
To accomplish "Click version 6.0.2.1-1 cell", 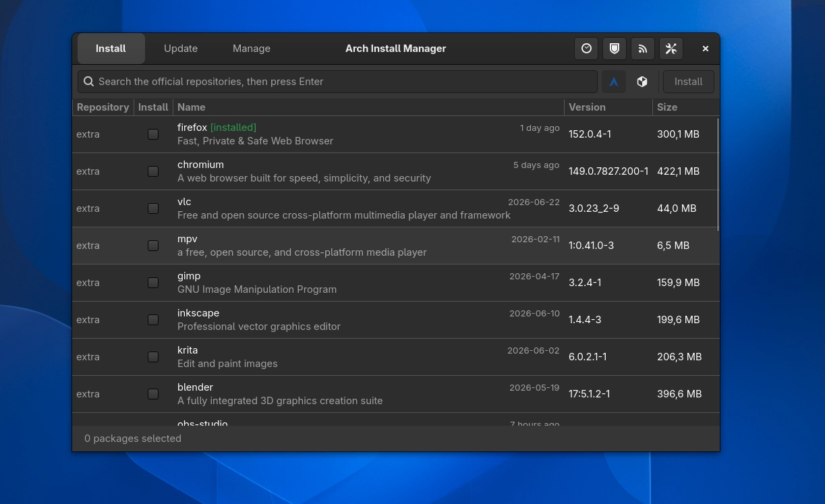I will [x=588, y=357].
